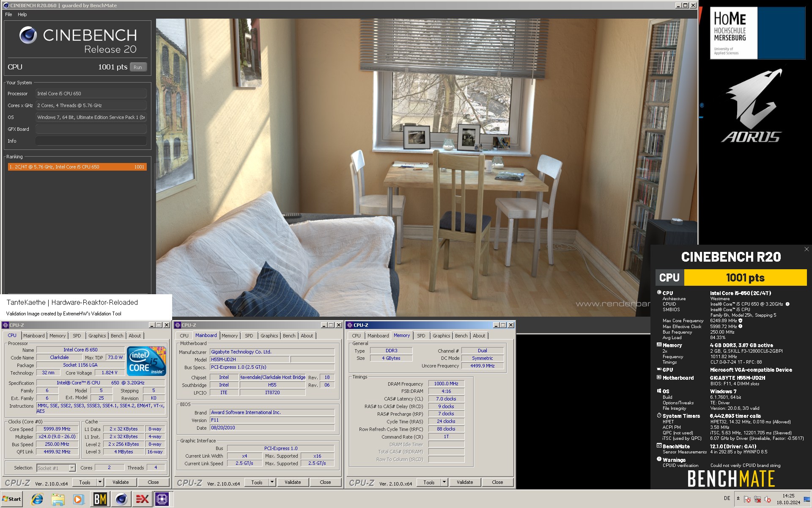812x508 pixels.
Task: Click Validate in first CPU-Z window
Action: pyautogui.click(x=121, y=482)
